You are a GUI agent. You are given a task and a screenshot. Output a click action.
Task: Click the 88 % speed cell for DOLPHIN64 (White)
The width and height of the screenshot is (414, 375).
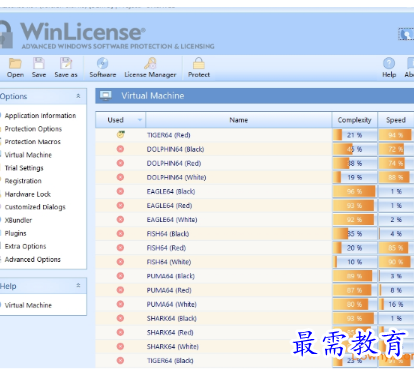tap(396, 177)
